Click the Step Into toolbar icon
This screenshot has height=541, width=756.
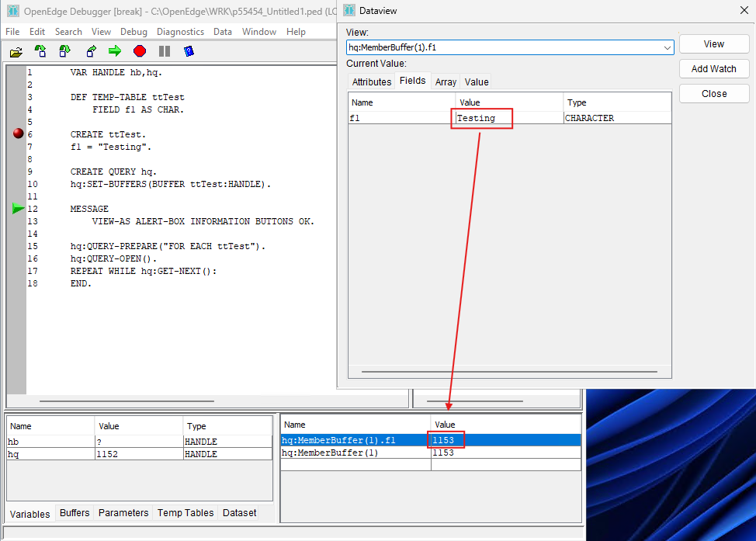(40, 51)
